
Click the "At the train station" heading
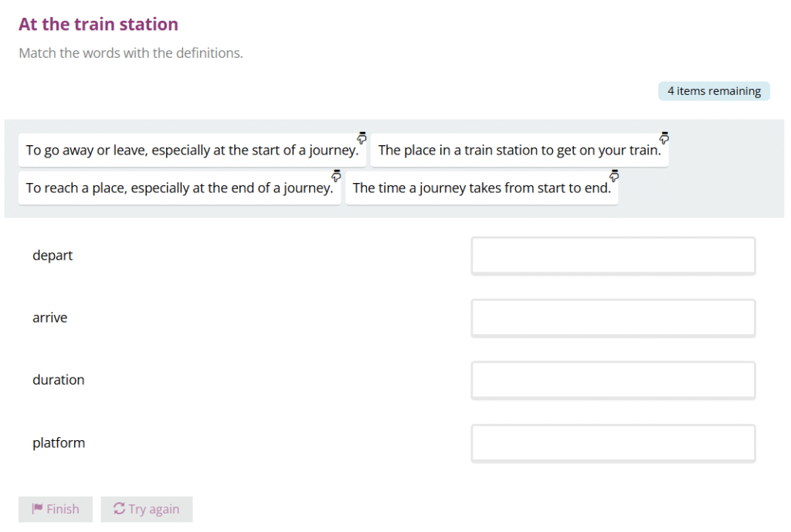click(x=98, y=25)
